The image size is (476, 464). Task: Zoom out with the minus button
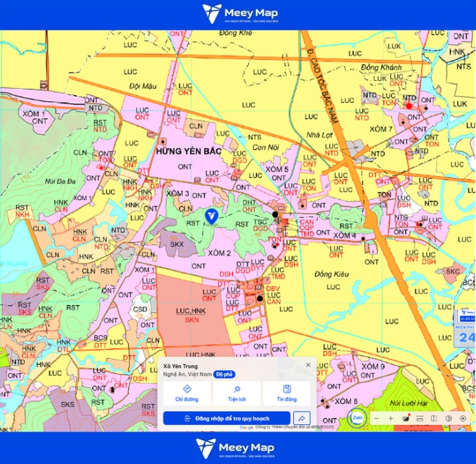tap(377, 419)
